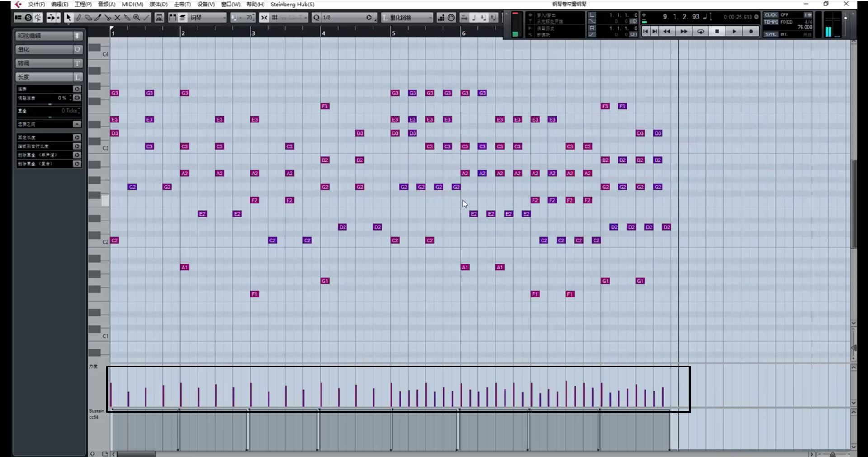Expand the 量化 section

[x=49, y=49]
